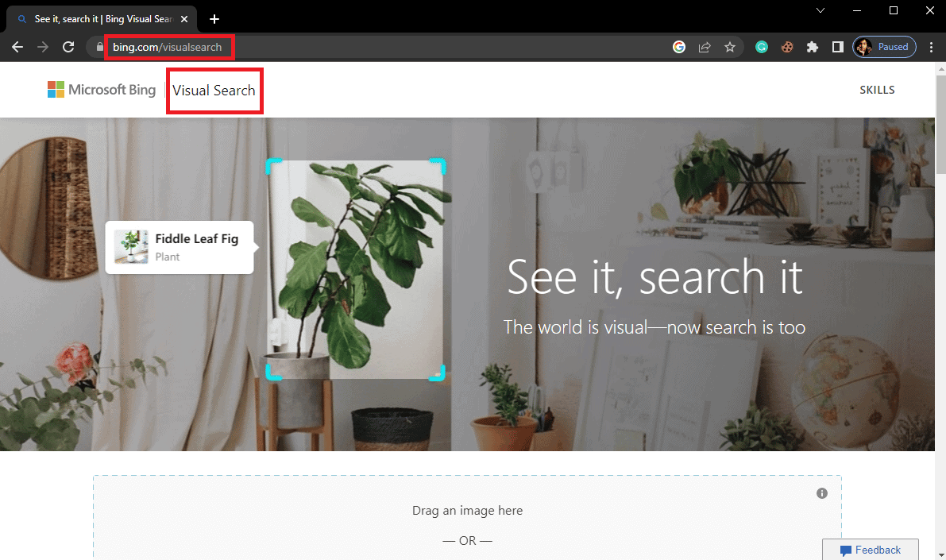Expand the tab search chevron
This screenshot has width=946, height=560.
[821, 10]
